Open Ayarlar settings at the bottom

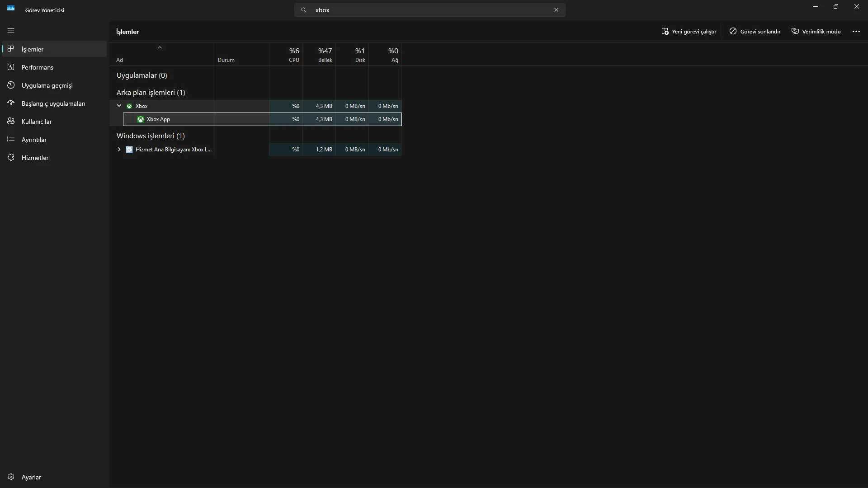31,477
